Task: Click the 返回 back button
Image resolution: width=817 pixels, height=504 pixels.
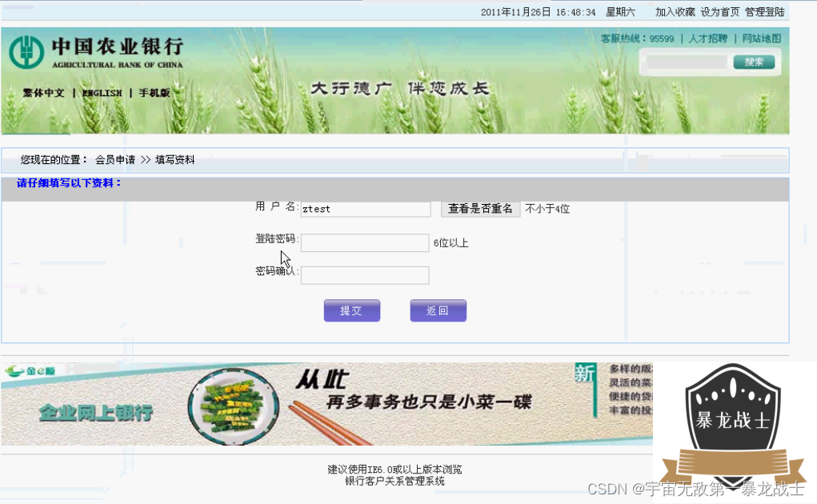Action: tap(439, 310)
